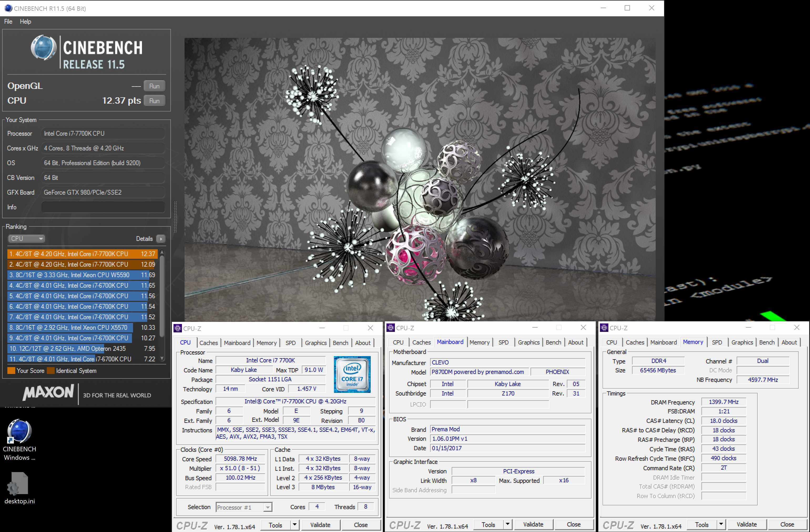
Task: Click the Info text field in Your System
Action: coord(103,207)
